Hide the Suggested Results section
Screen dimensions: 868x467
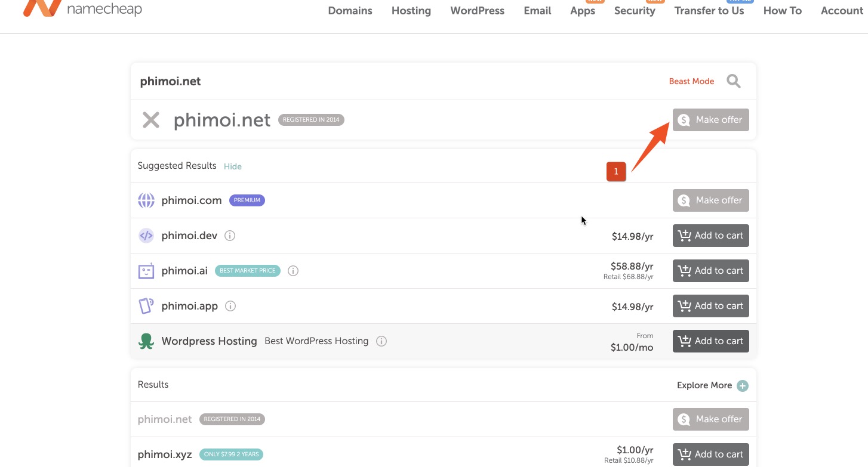[x=232, y=166]
